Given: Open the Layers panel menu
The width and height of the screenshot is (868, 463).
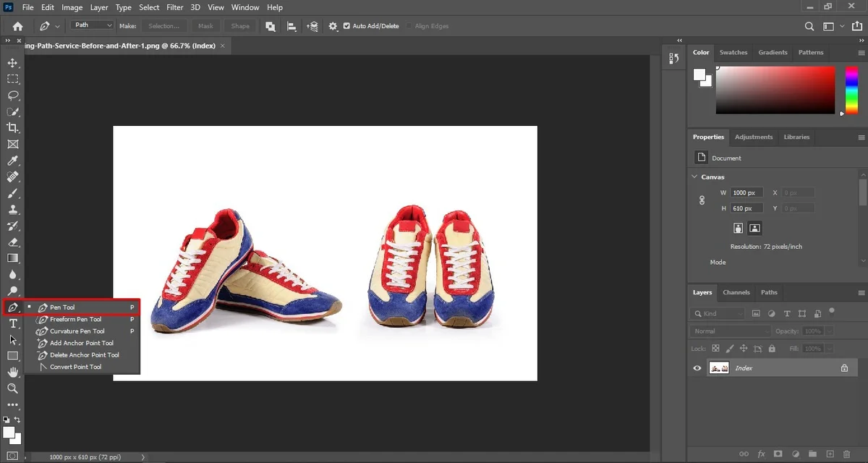Looking at the screenshot, I should 861,292.
